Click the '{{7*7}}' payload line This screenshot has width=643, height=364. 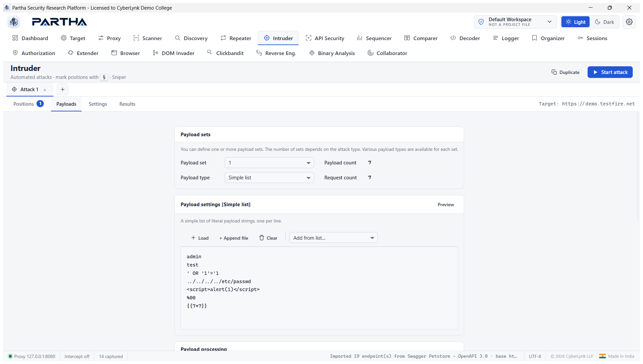pos(197,306)
